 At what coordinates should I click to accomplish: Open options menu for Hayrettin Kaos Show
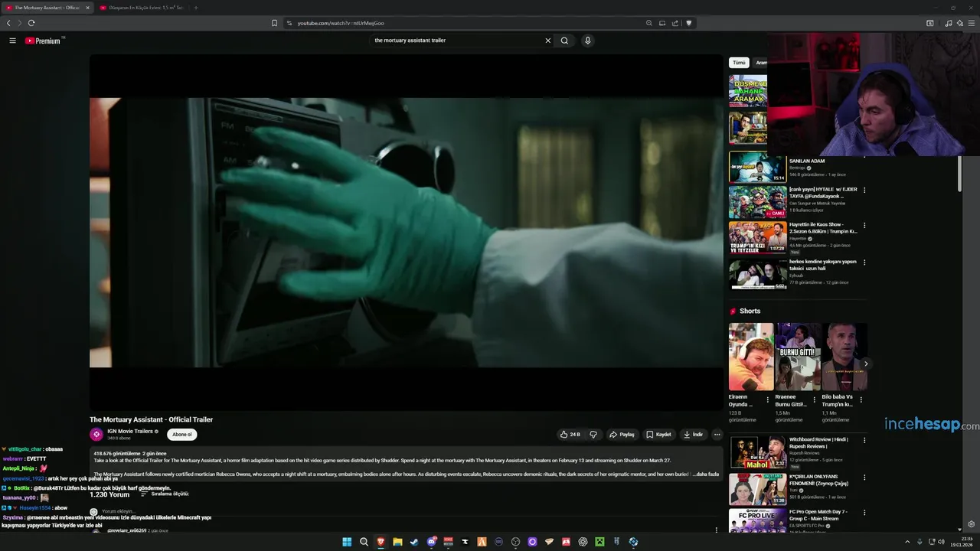pos(864,226)
